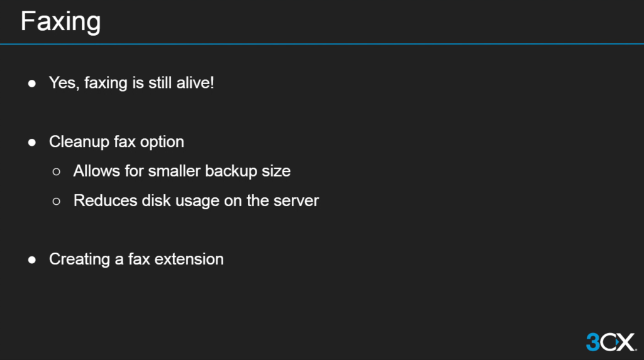Click the bullet dot before "Creating a fax extension"

tap(32, 260)
